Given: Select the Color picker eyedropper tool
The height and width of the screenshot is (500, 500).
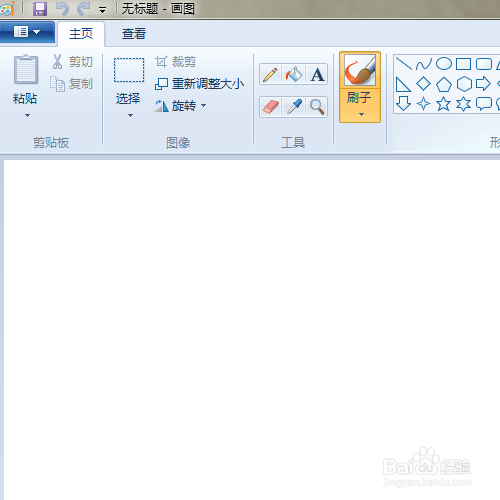Looking at the screenshot, I should coord(293,107).
